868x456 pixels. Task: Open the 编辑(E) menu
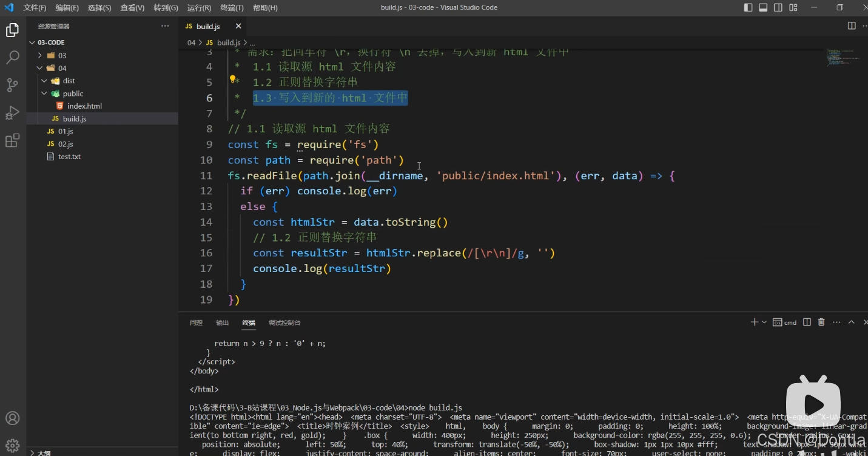(67, 7)
